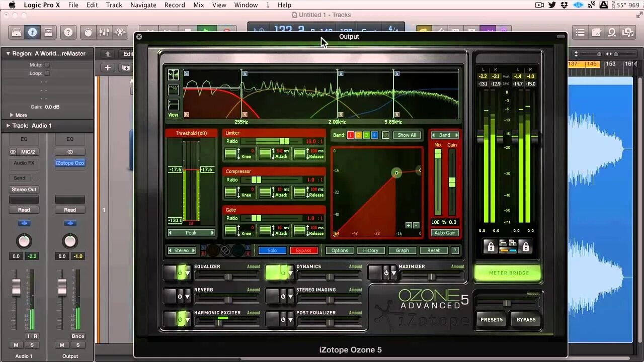Screen dimensions: 644x362
Task: Click the left padlock icon under meters
Action: pos(490,246)
